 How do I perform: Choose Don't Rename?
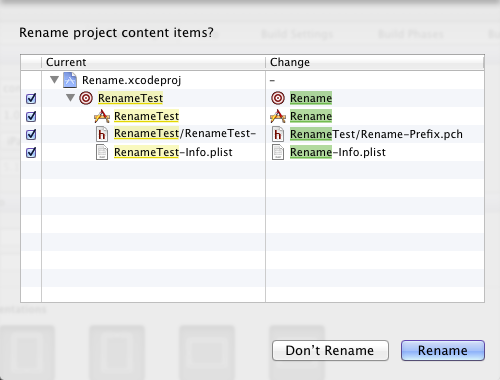click(x=330, y=350)
